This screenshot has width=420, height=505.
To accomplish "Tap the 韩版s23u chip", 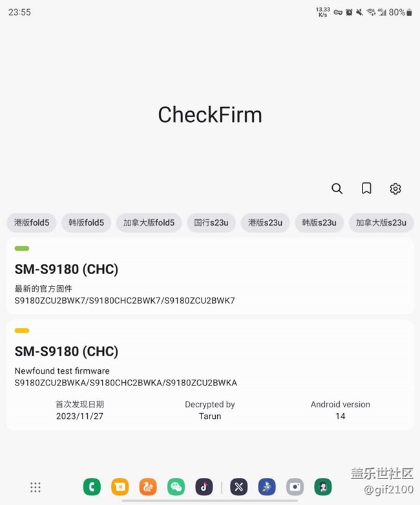I will (x=319, y=222).
